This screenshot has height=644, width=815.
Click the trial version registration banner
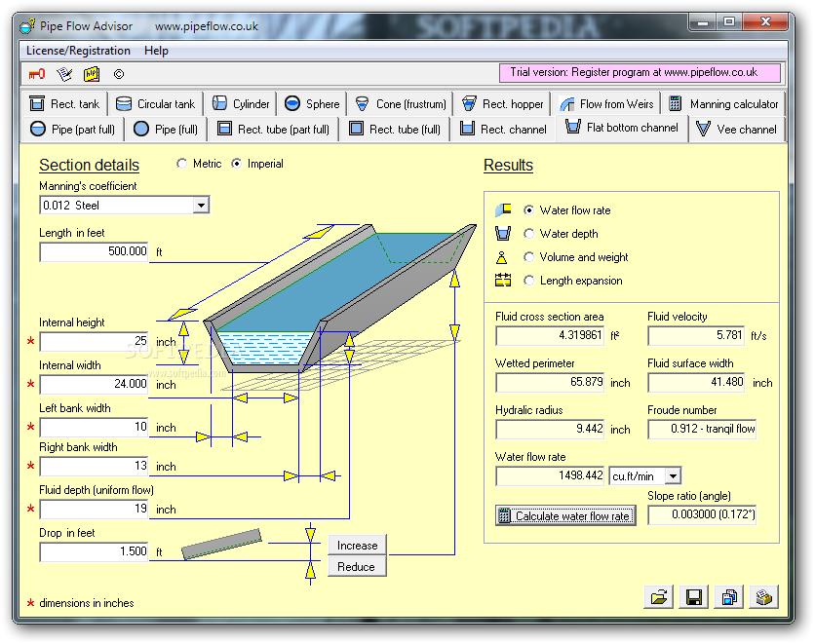point(640,72)
